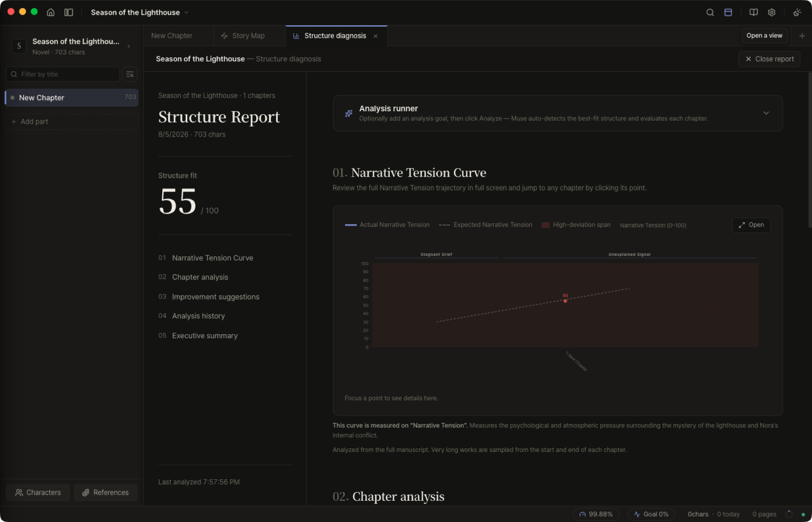Select New Chapter in the sidebar list
The width and height of the screenshot is (812, 522).
[x=72, y=97]
